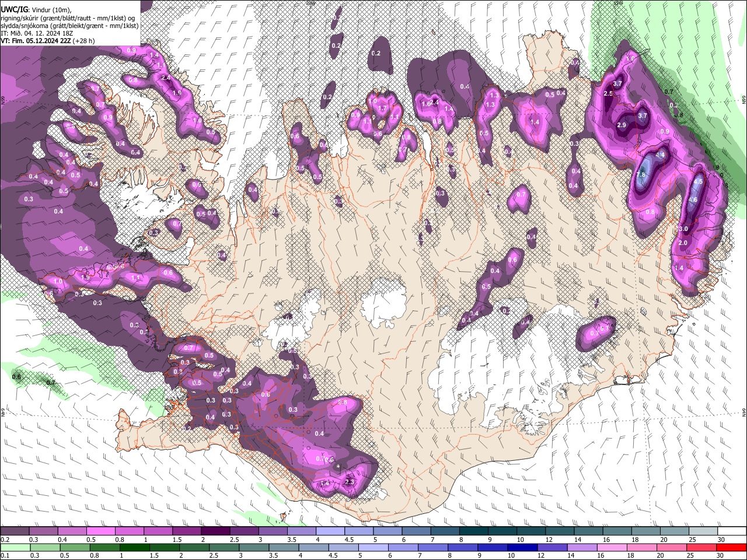Click the '3.0' value label on the east coast
The image size is (747, 560).
pos(684,229)
